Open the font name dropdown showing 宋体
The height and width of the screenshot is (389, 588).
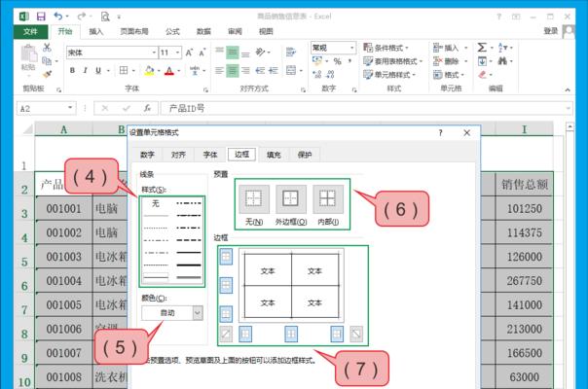107,53
